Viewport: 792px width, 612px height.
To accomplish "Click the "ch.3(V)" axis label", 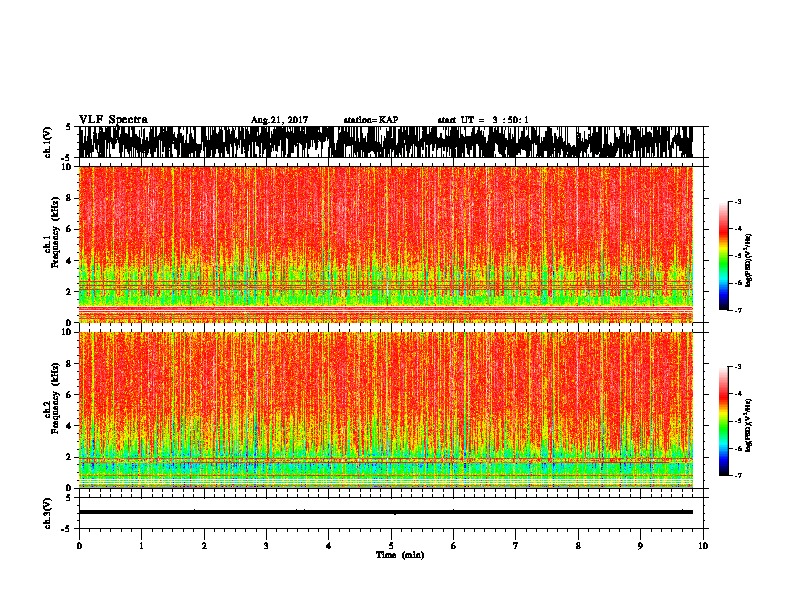I will (48, 514).
